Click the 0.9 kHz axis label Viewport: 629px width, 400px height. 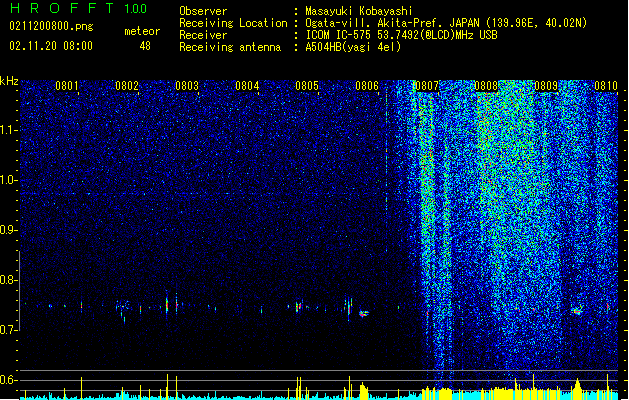click(8, 230)
